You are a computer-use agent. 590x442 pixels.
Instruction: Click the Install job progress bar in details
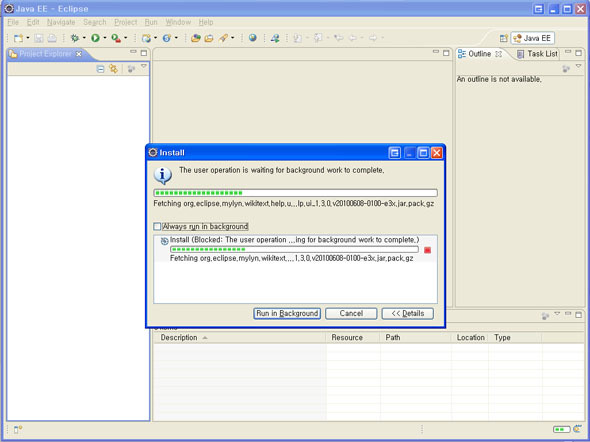tap(294, 249)
